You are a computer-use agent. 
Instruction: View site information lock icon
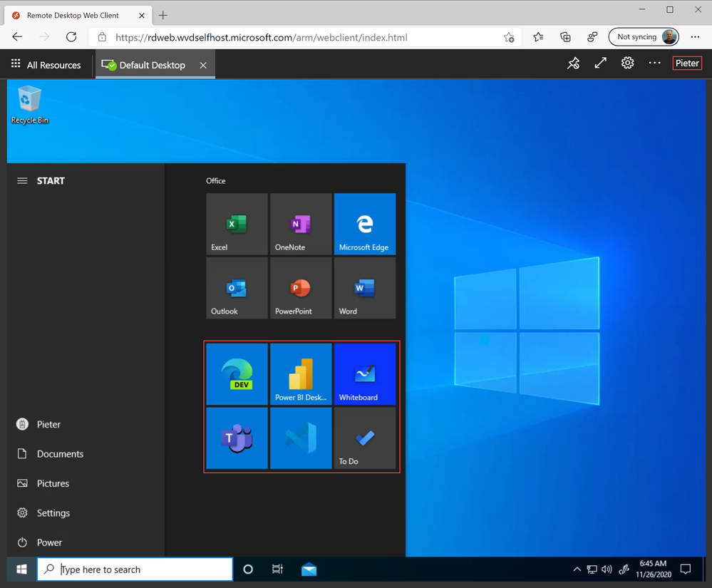[x=102, y=37]
